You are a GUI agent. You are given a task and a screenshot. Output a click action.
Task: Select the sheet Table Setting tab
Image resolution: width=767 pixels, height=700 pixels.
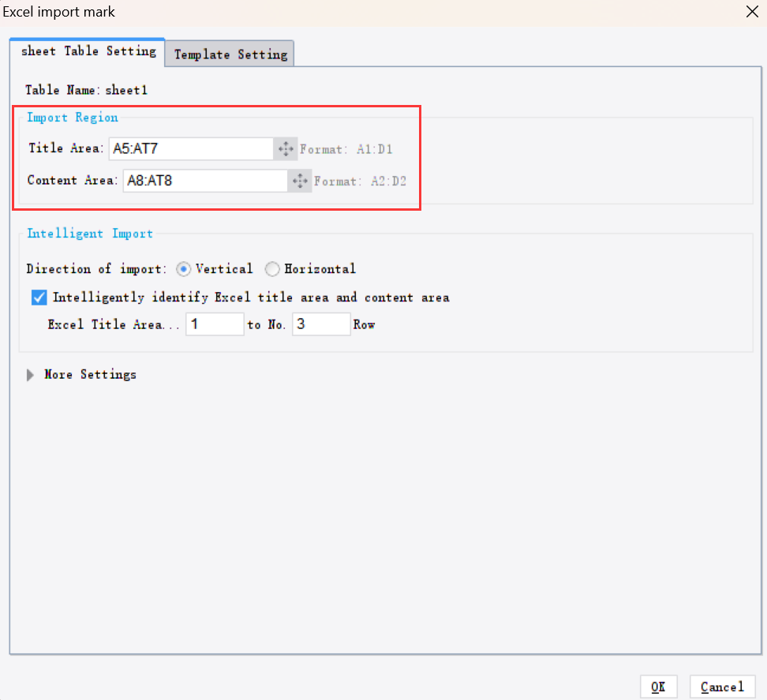[x=87, y=51]
